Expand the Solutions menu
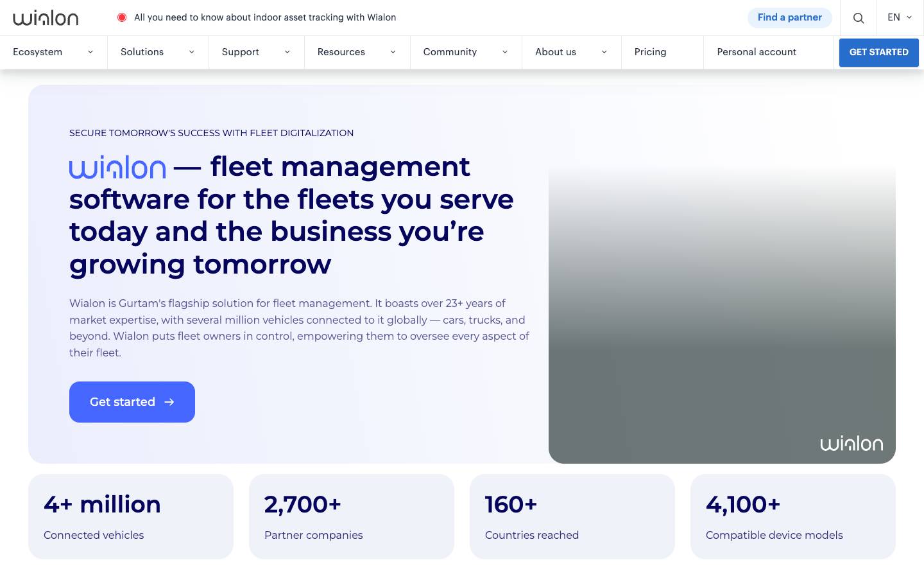This screenshot has height=578, width=924. pos(158,52)
